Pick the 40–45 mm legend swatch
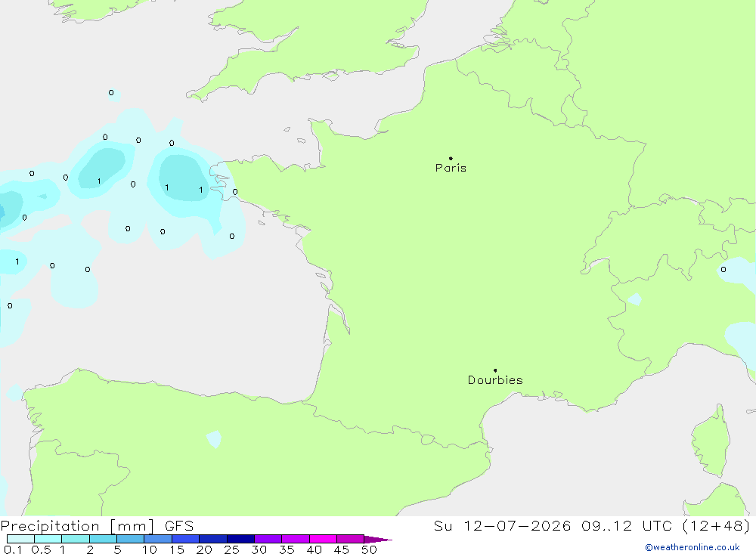Screen dimensions: 756x554 tap(323, 539)
